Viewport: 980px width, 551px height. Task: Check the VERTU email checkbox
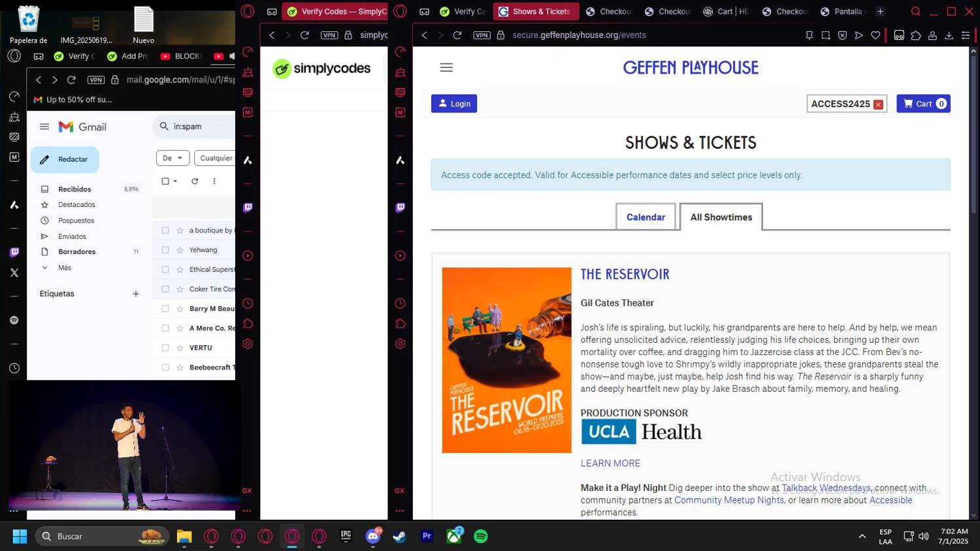click(165, 348)
